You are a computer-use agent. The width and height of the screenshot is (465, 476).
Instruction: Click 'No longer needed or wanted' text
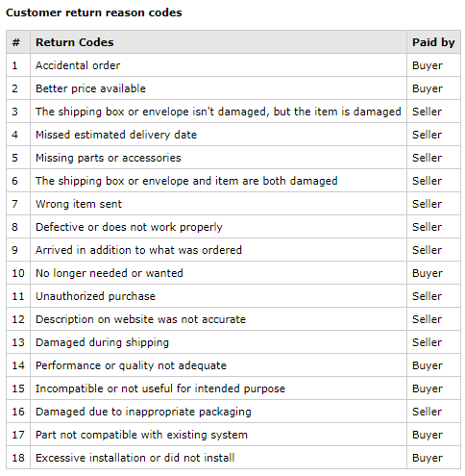click(110, 273)
